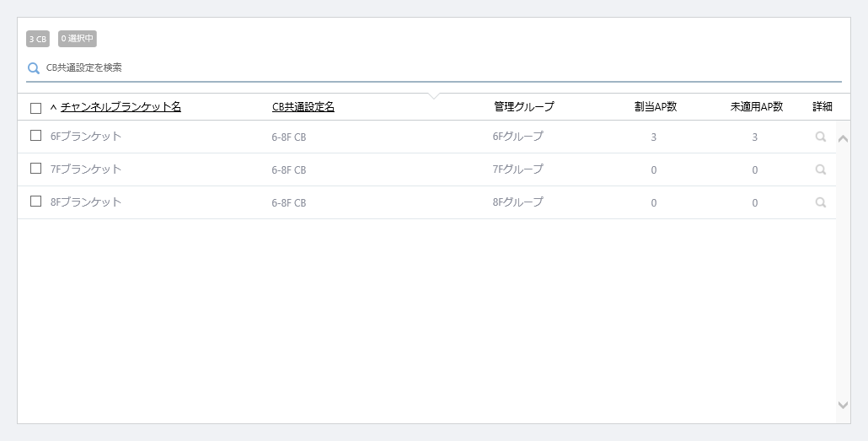Tick the checkbox for 6Fブランケット

point(35,136)
